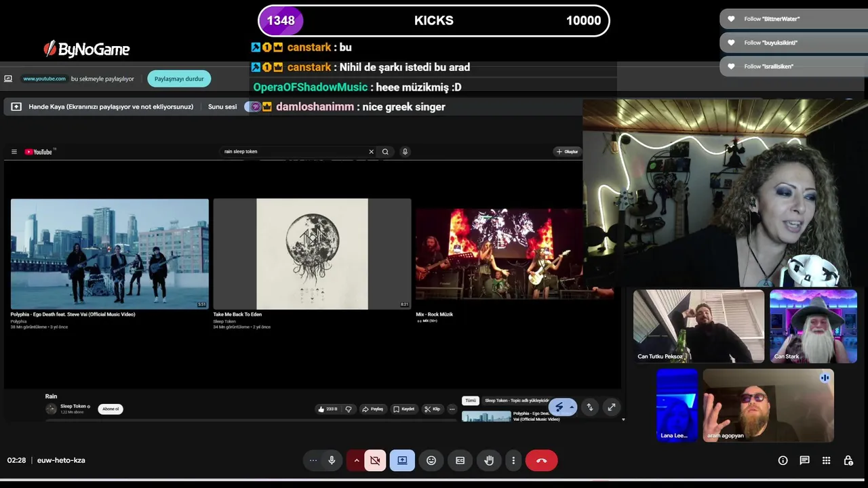The width and height of the screenshot is (868, 488).
Task: Start YouTube voice search microphone
Action: 405,152
